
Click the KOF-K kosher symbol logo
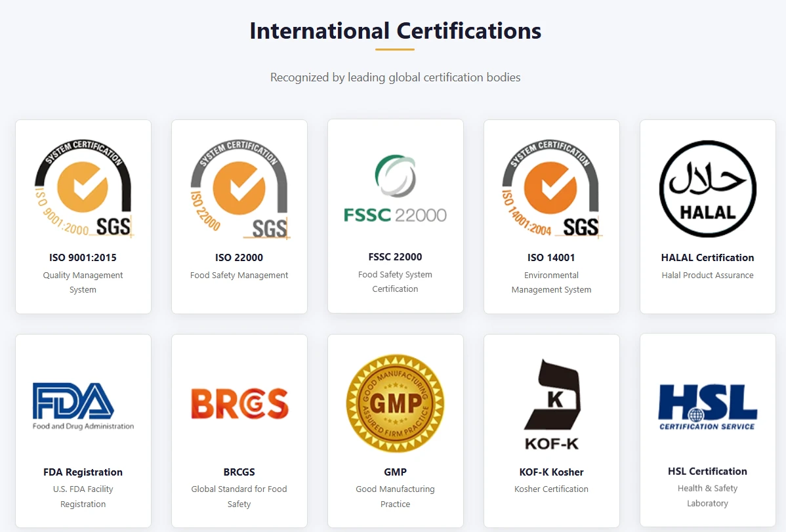click(551, 404)
